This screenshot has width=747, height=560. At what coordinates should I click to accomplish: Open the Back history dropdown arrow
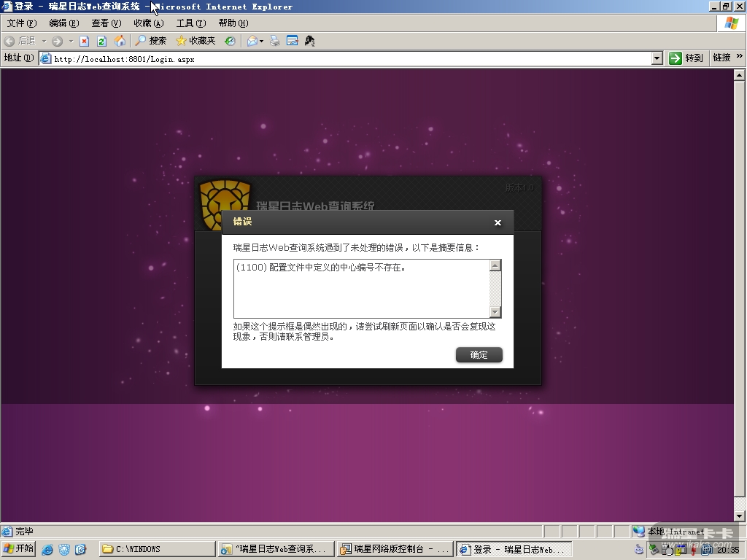pyautogui.click(x=44, y=42)
